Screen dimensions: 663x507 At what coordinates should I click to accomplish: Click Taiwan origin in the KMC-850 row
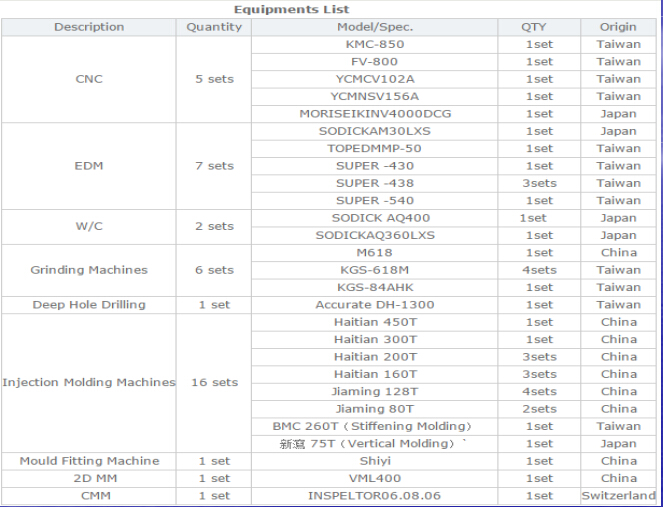[x=618, y=44]
